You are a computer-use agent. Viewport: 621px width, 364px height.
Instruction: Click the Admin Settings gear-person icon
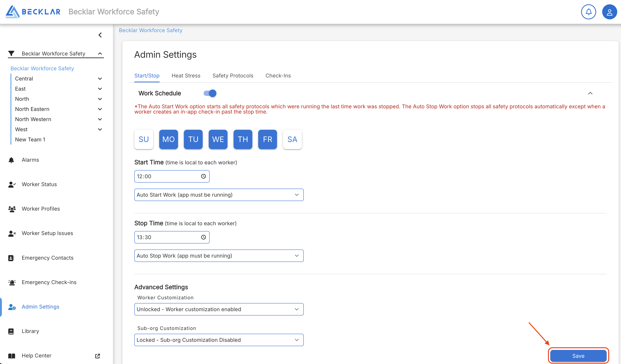click(x=12, y=307)
